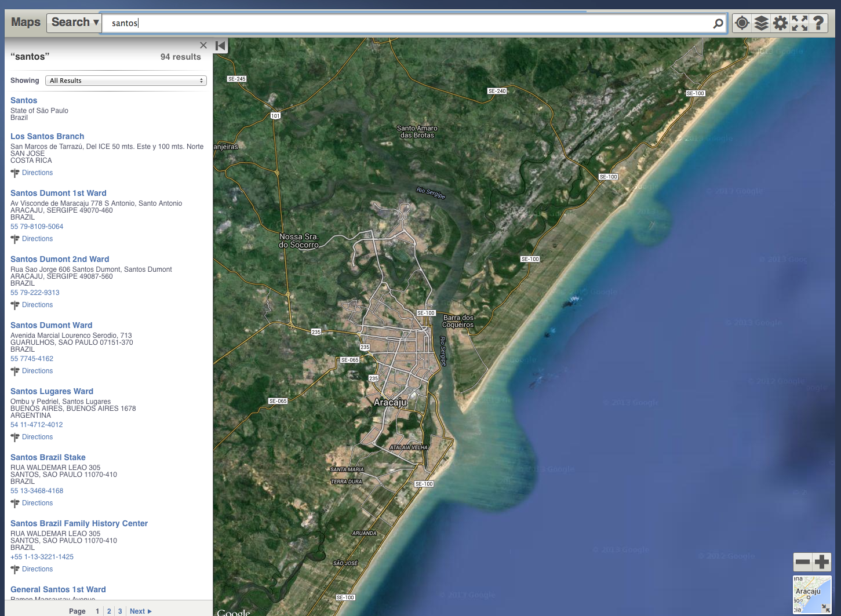Screen dimensions: 841x616
Task: Click the Nossa Sra. do Socorro map label
Action: 299,240
